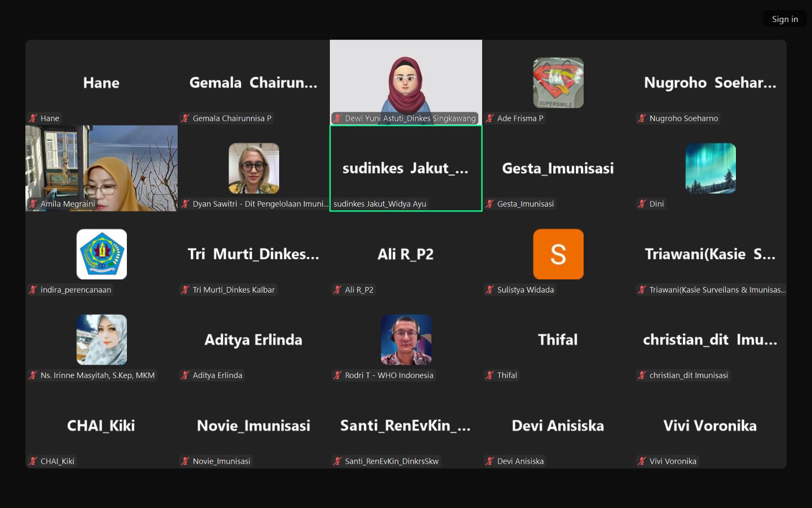Viewport: 812px width, 508px height.
Task: Click the muted mic icon for Nugroho Soeharno
Action: click(x=642, y=118)
